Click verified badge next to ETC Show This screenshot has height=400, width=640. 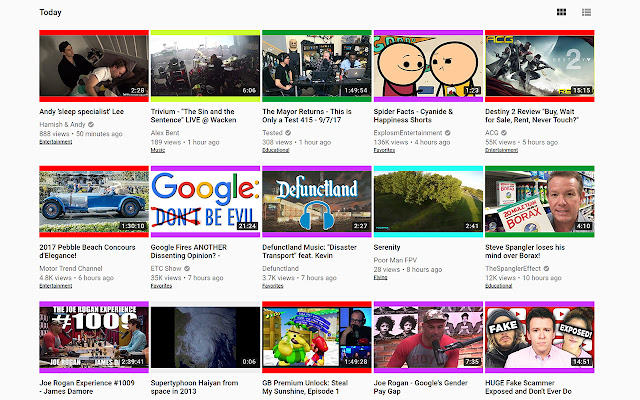[x=187, y=269]
